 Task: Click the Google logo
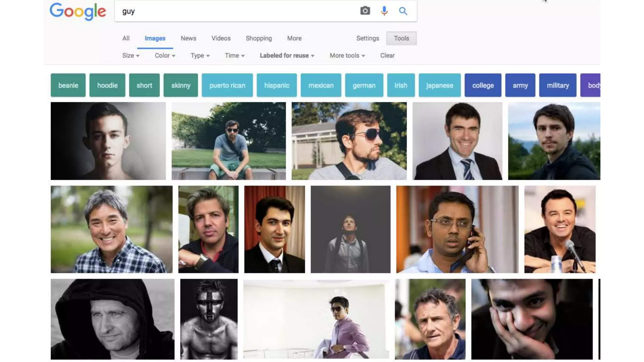click(78, 12)
